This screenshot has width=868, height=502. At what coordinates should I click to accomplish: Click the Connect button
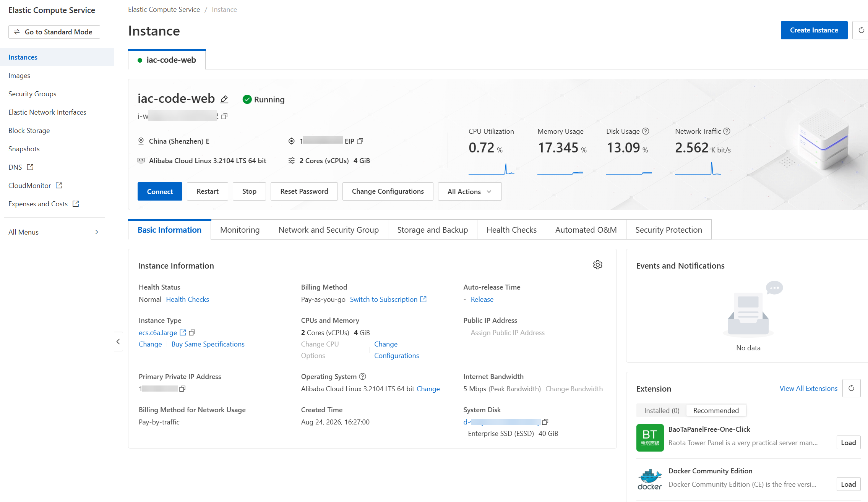pos(160,192)
